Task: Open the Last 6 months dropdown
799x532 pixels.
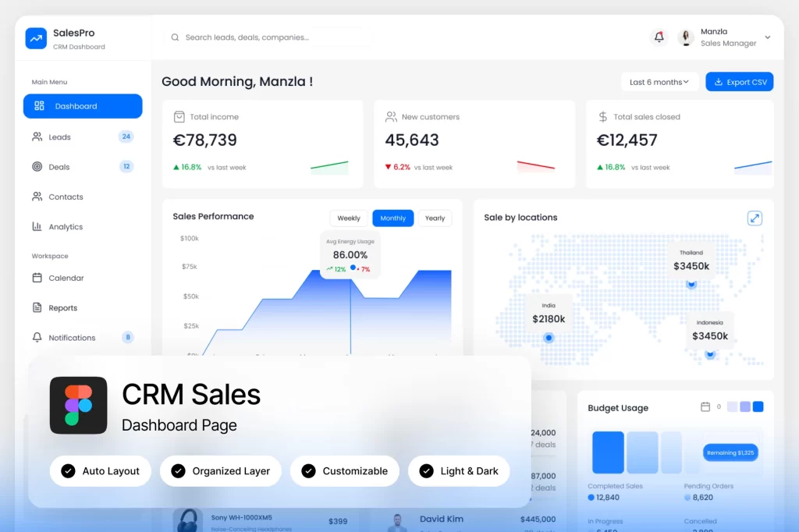Action: click(x=659, y=82)
